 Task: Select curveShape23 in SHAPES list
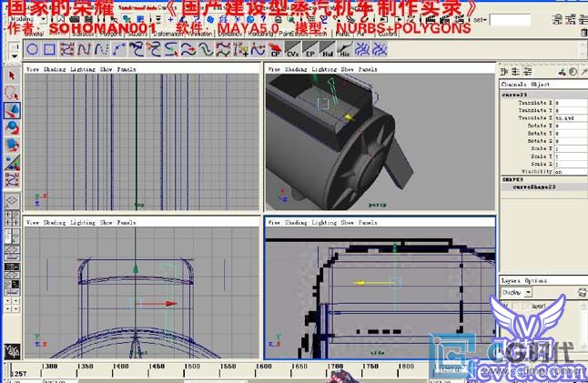point(534,186)
